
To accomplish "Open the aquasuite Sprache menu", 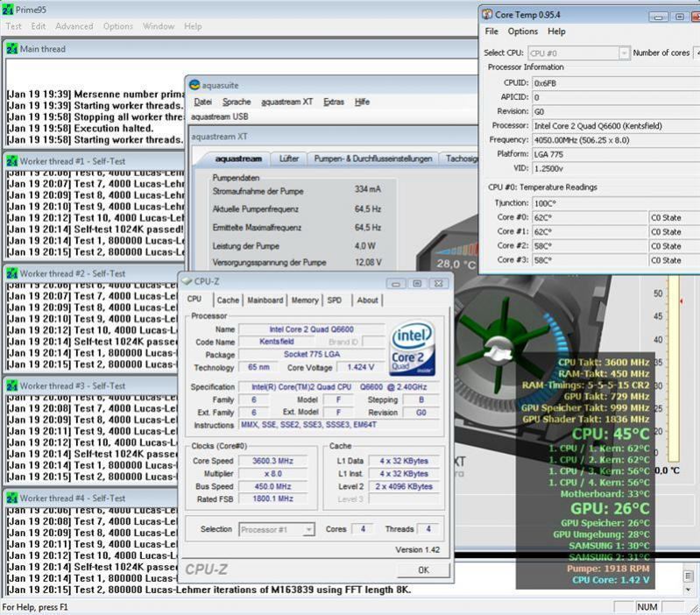I will 237,102.
